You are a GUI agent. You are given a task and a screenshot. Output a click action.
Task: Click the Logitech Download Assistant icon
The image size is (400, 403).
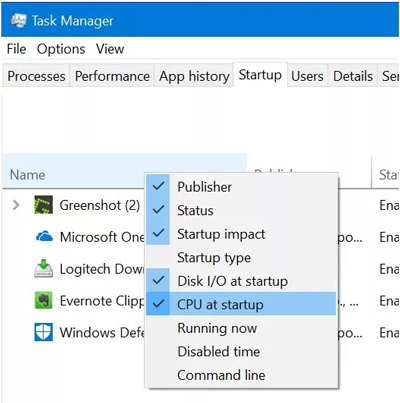[44, 269]
